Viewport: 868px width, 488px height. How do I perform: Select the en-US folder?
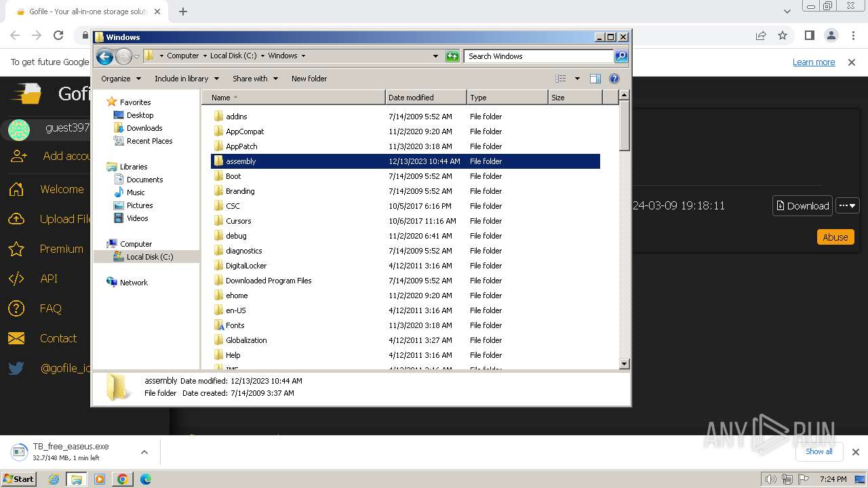tap(236, 310)
